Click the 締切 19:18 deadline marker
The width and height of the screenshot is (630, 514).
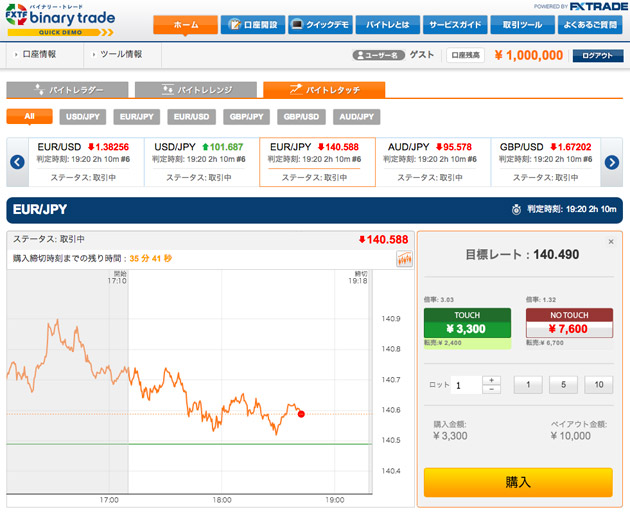pos(358,277)
